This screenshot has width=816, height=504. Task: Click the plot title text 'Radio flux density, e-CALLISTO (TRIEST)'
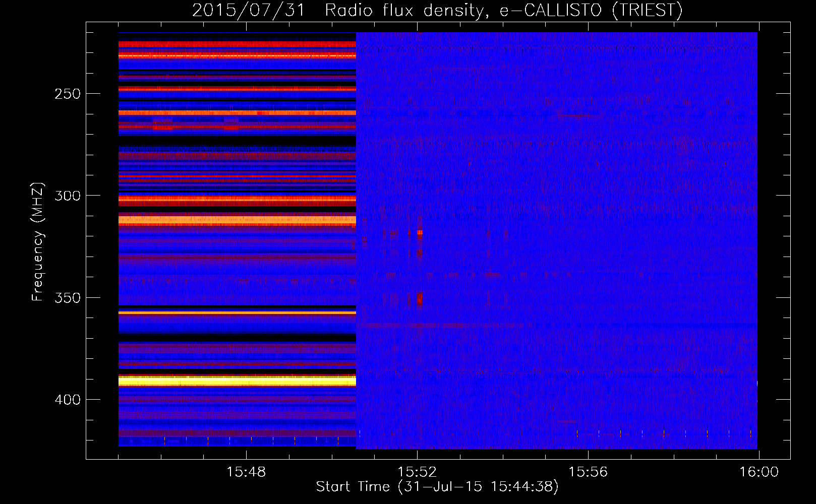(x=503, y=10)
